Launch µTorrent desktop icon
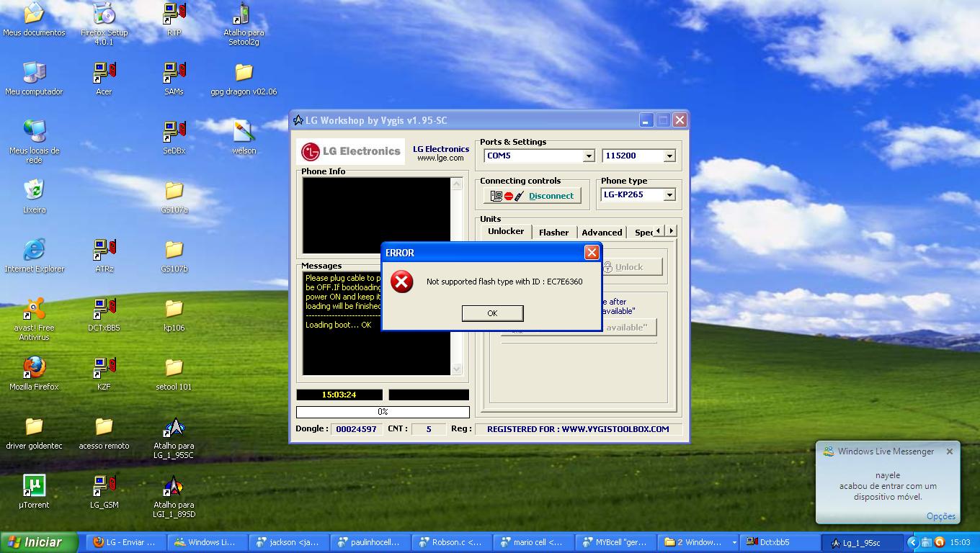Image resolution: width=980 pixels, height=553 pixels. coord(34,492)
